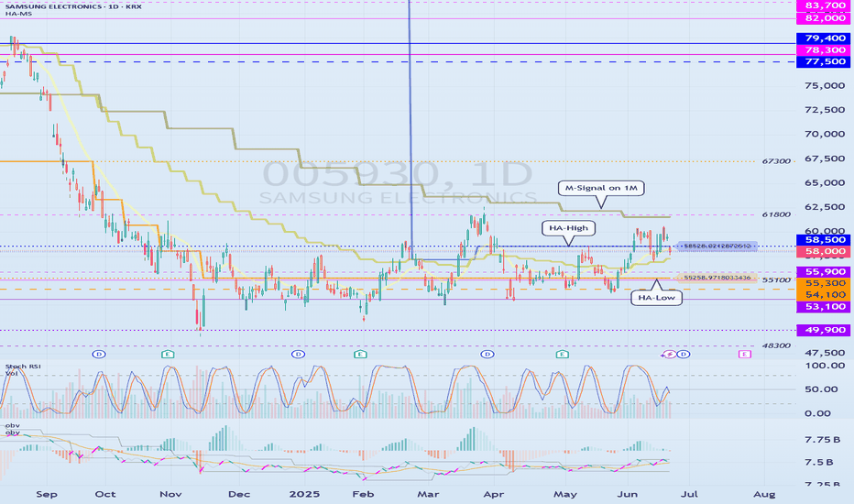The image size is (854, 504).
Task: Click the orange 55,300 price label
Action: click(825, 283)
